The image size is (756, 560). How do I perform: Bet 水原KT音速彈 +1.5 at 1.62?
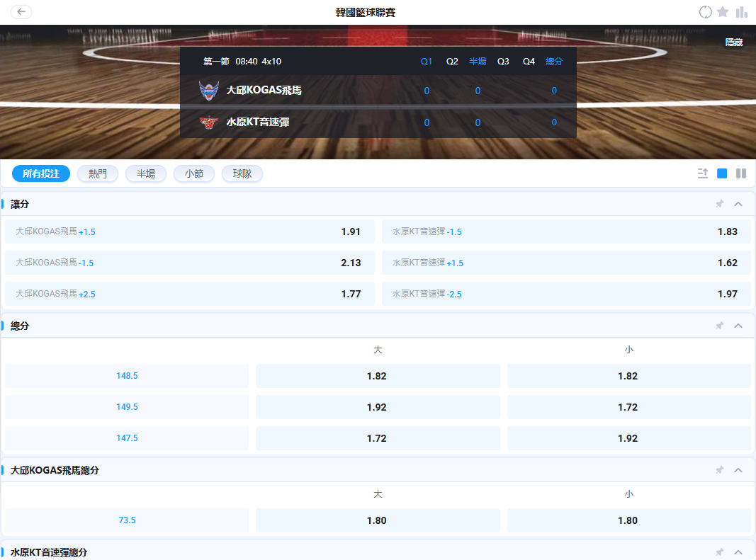(567, 263)
